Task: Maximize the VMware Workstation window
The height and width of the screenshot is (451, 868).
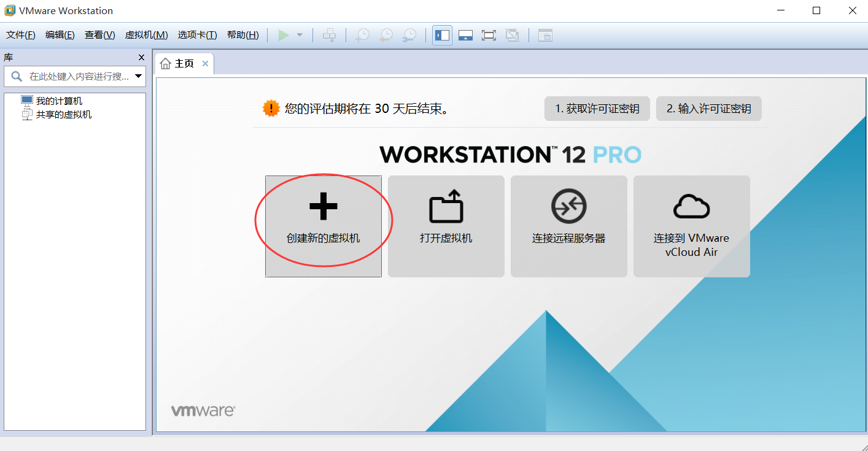Action: coord(816,10)
